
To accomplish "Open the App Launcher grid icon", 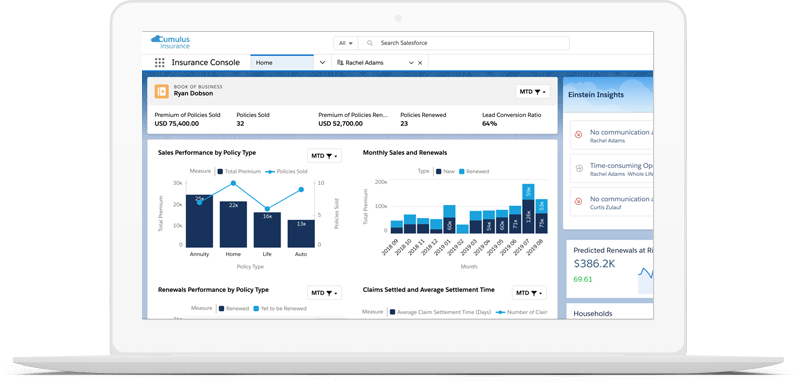I will [159, 62].
